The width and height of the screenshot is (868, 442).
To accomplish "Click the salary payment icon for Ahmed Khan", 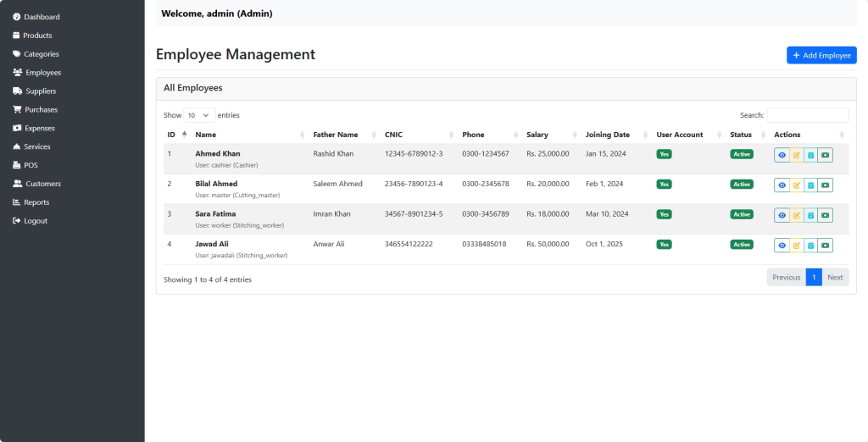I will (825, 155).
